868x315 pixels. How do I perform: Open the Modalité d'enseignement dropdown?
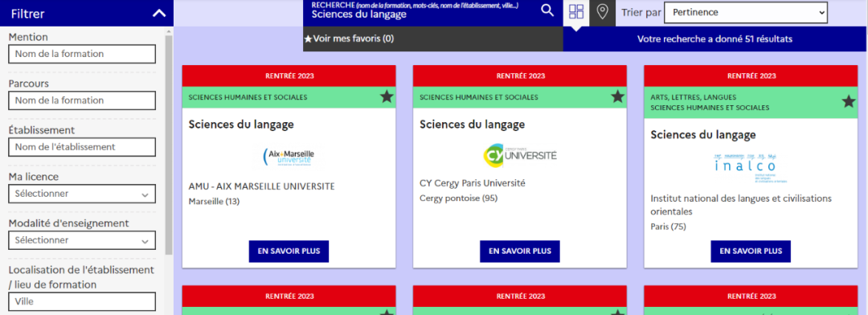coord(82,240)
